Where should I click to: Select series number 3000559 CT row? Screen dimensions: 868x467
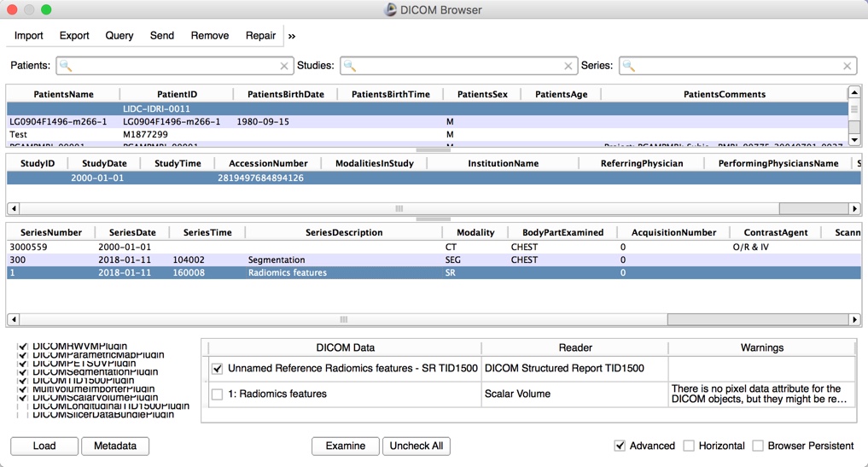click(x=434, y=247)
